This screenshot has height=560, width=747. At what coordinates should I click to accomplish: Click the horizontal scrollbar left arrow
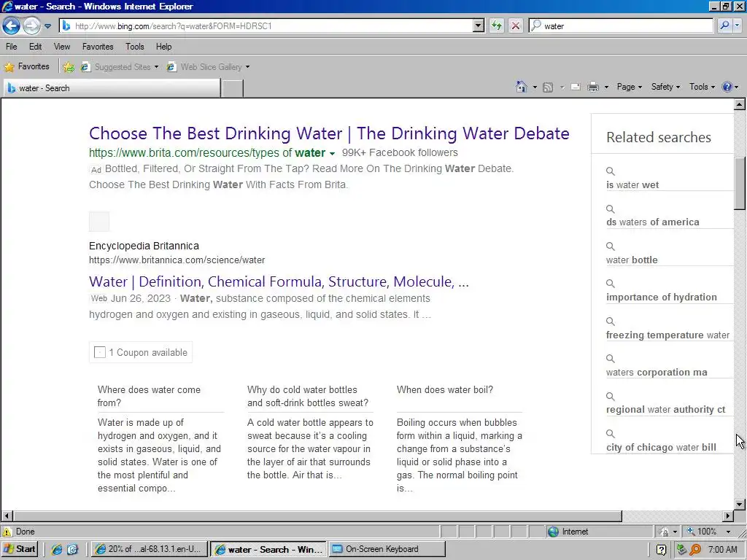coord(7,516)
